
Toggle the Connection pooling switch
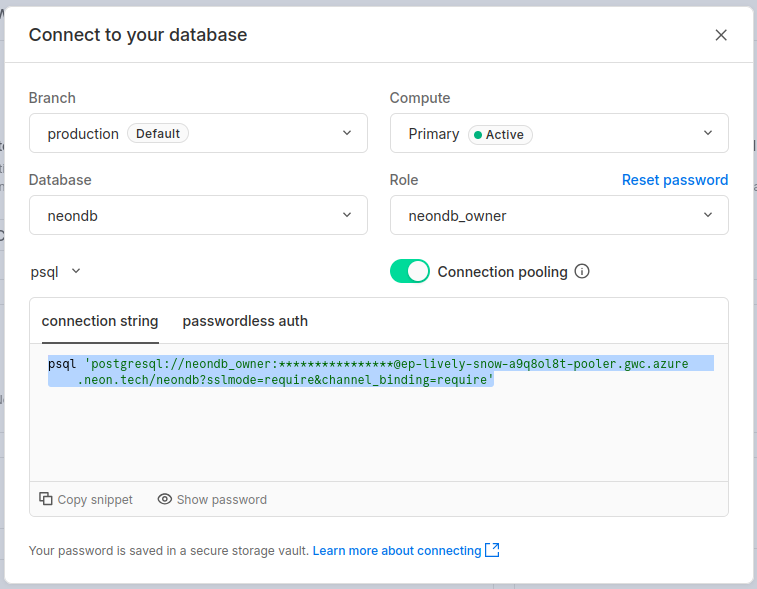[409, 271]
